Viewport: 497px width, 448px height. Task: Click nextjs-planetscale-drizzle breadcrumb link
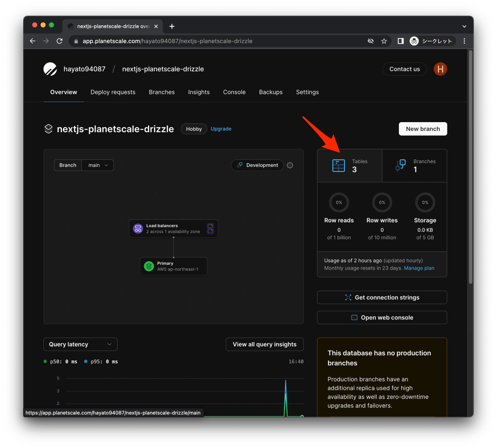(163, 69)
